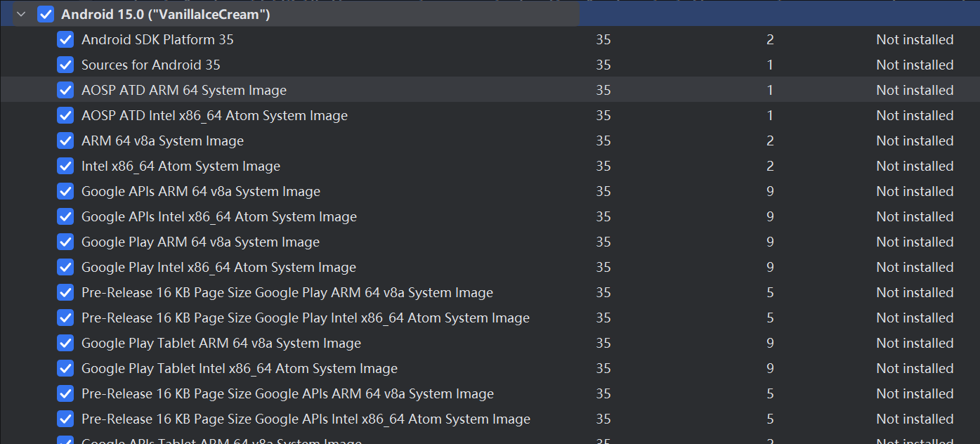The height and width of the screenshot is (444, 980).
Task: Select the 'Android SDK Platform 35' row label
Action: (157, 39)
